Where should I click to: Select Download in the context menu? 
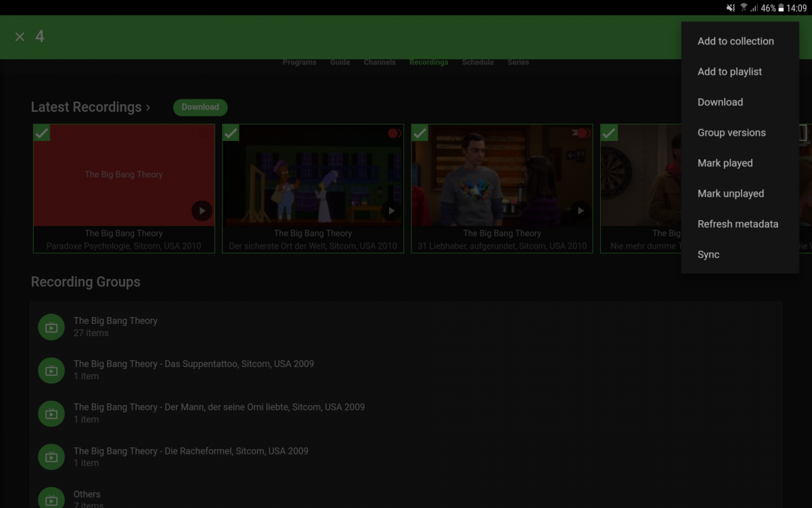740,102
